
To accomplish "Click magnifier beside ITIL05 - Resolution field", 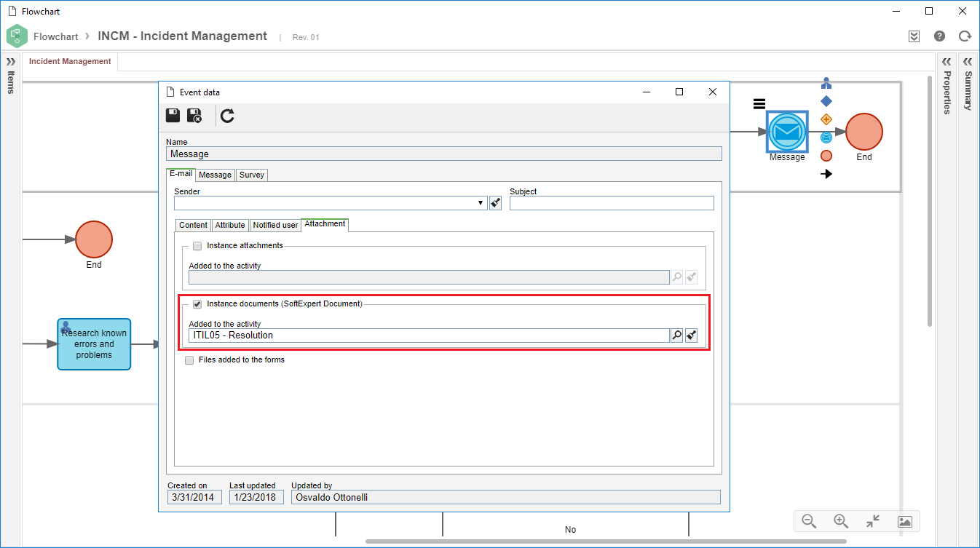I will coord(676,335).
